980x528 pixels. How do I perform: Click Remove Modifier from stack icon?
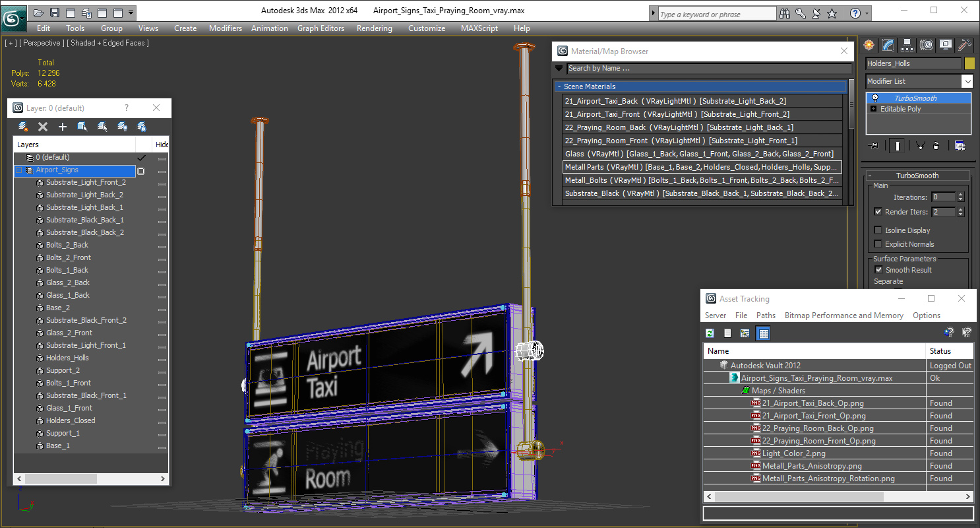[936, 146]
